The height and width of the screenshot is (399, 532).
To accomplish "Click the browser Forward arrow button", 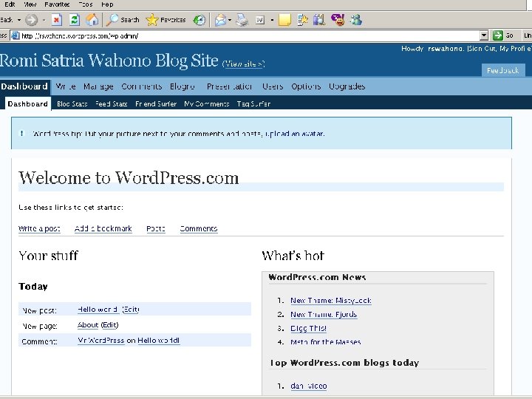I will click(x=31, y=20).
